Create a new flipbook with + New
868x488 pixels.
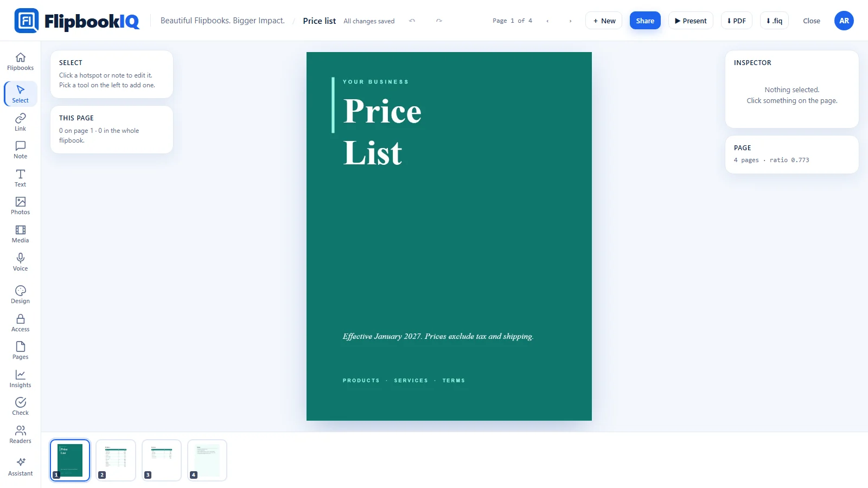604,21
